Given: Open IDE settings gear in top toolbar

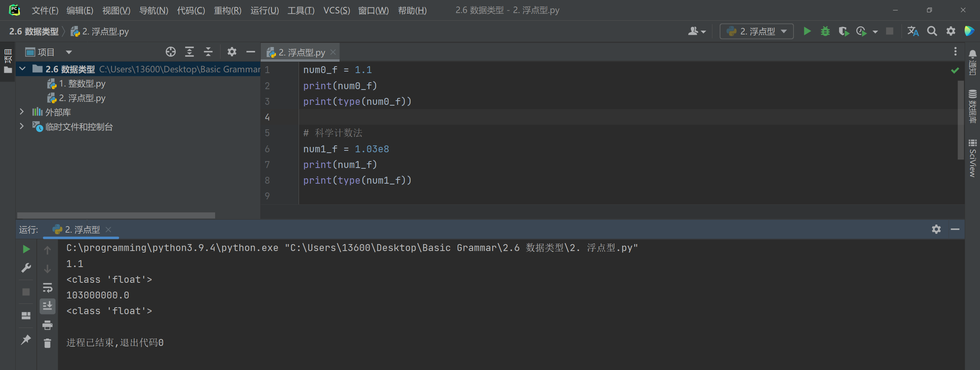Looking at the screenshot, I should pyautogui.click(x=951, y=31).
